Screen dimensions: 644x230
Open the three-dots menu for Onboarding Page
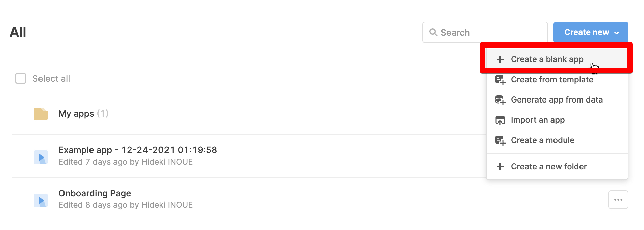pos(618,200)
